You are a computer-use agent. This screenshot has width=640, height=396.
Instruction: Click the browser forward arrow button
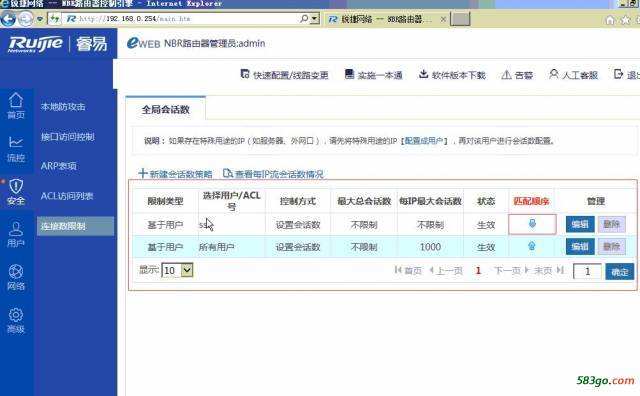[25, 19]
